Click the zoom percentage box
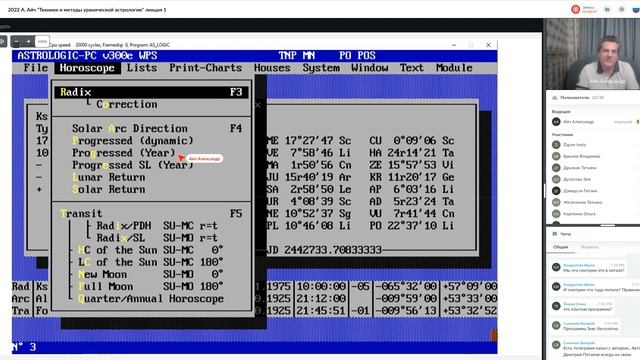The width and height of the screenshot is (640, 360). coord(42,41)
